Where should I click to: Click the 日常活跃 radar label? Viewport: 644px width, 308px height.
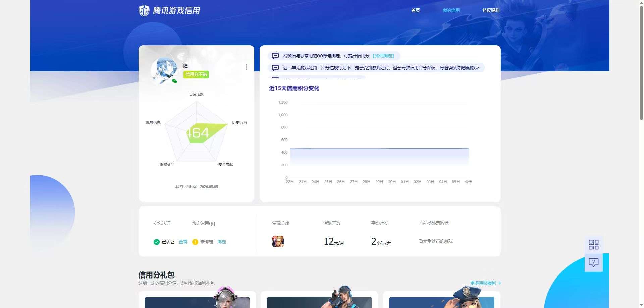(196, 94)
